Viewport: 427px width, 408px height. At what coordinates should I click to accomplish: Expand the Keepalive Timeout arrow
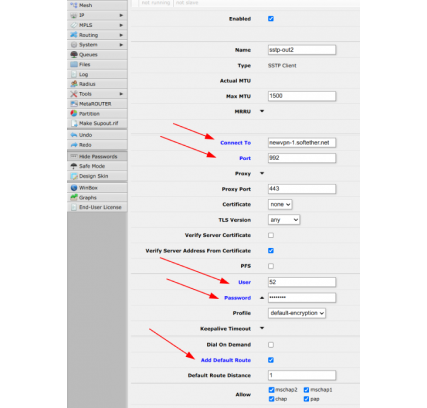click(262, 328)
